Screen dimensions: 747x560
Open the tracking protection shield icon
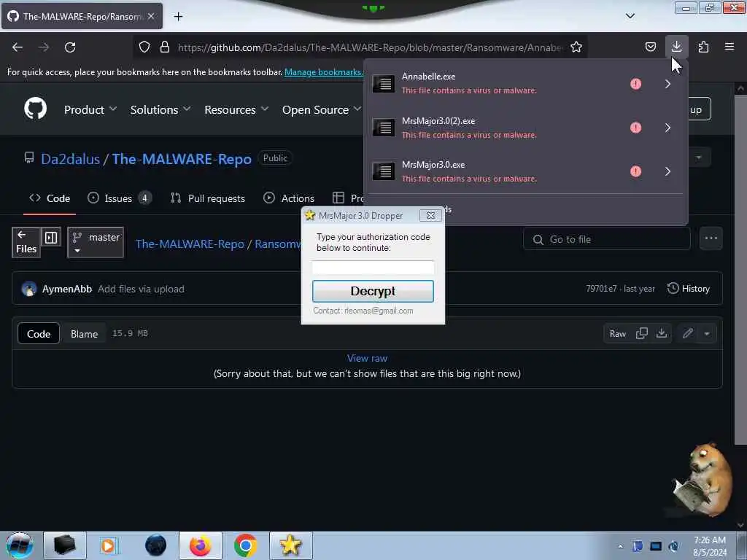click(144, 47)
